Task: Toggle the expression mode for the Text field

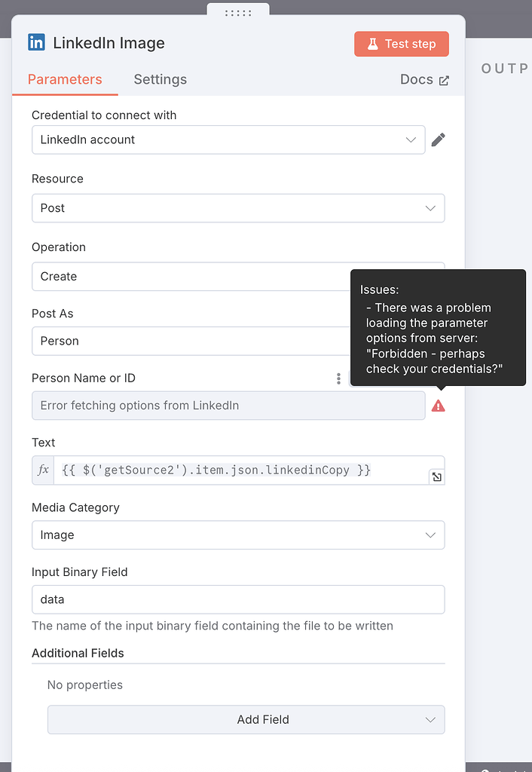Action: [x=42, y=469]
